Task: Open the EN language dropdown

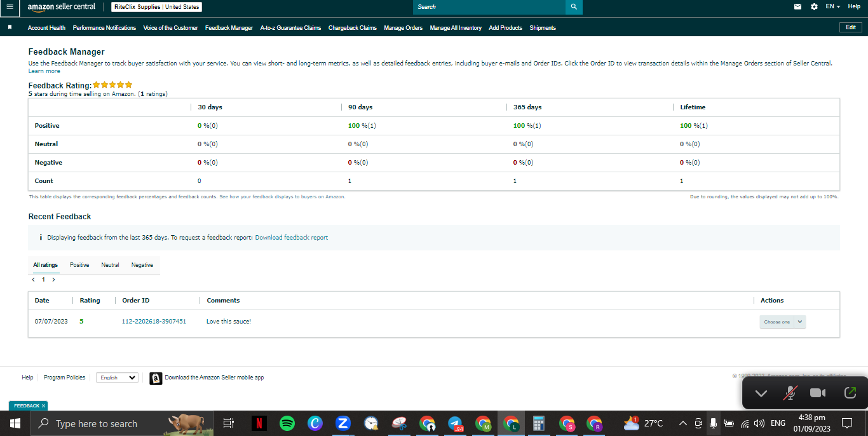Action: click(833, 6)
